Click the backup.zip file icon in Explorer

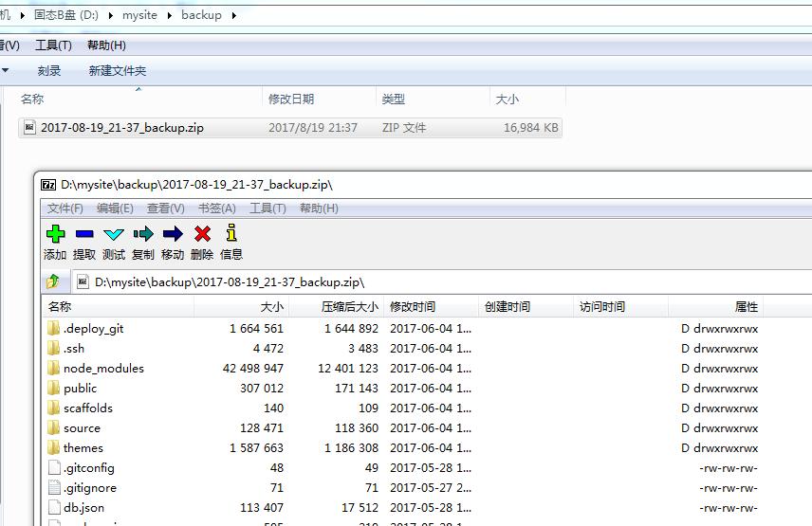click(x=29, y=127)
